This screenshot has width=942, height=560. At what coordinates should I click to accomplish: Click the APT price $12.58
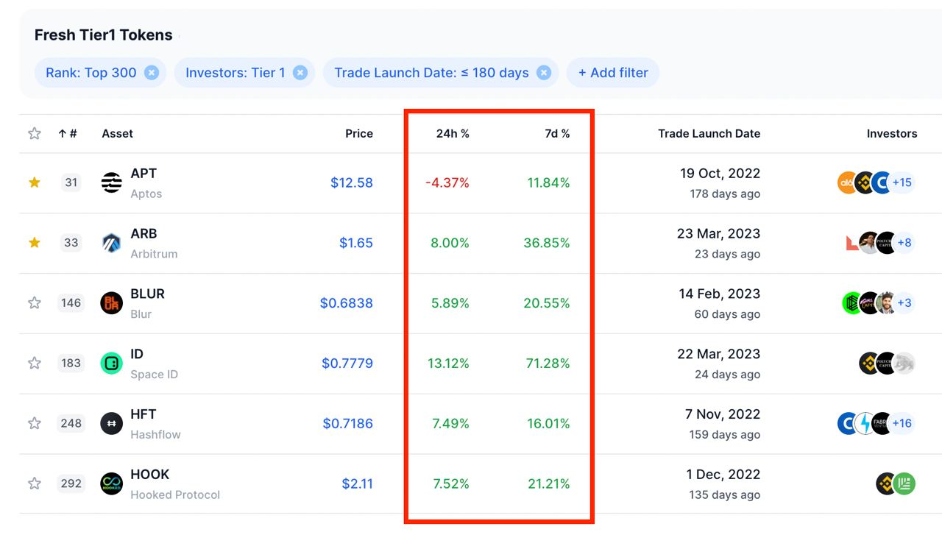coord(352,182)
